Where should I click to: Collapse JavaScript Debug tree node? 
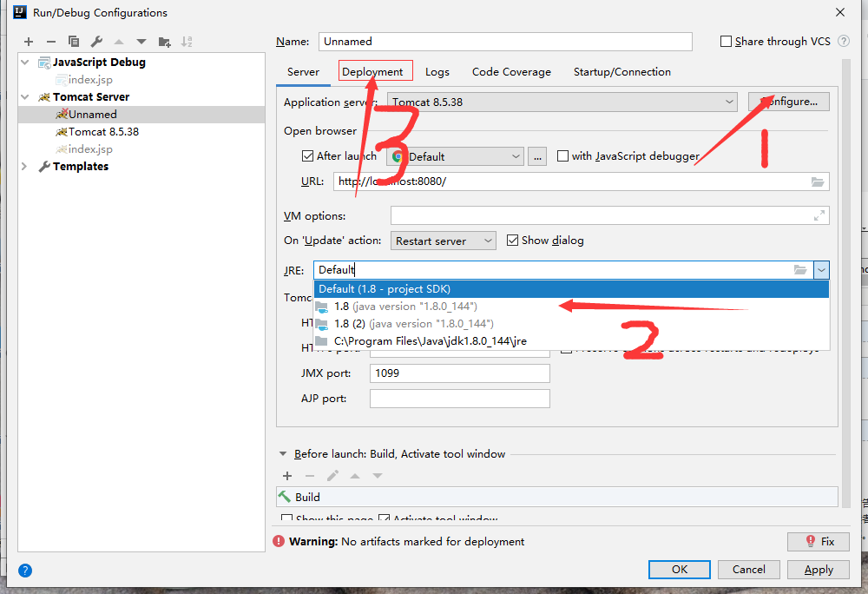pyautogui.click(x=25, y=62)
